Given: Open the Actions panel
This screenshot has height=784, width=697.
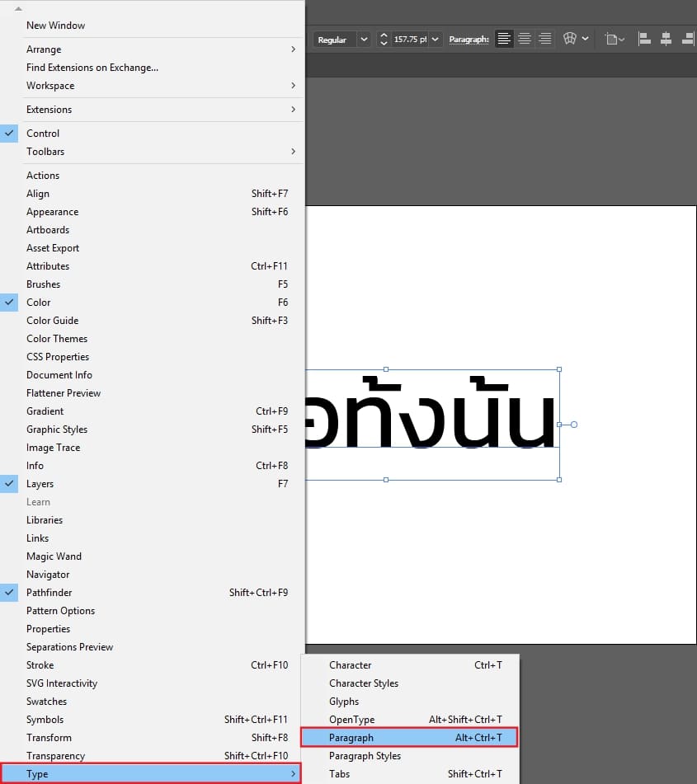Looking at the screenshot, I should (x=152, y=176).
